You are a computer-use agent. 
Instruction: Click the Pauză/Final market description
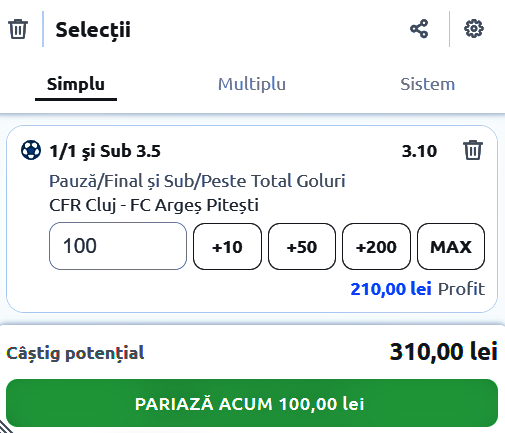197,181
